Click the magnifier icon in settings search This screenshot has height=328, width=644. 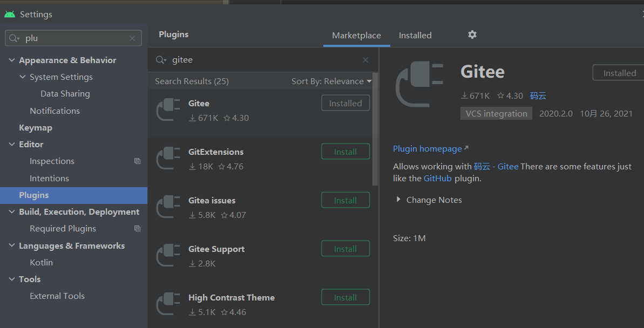15,38
